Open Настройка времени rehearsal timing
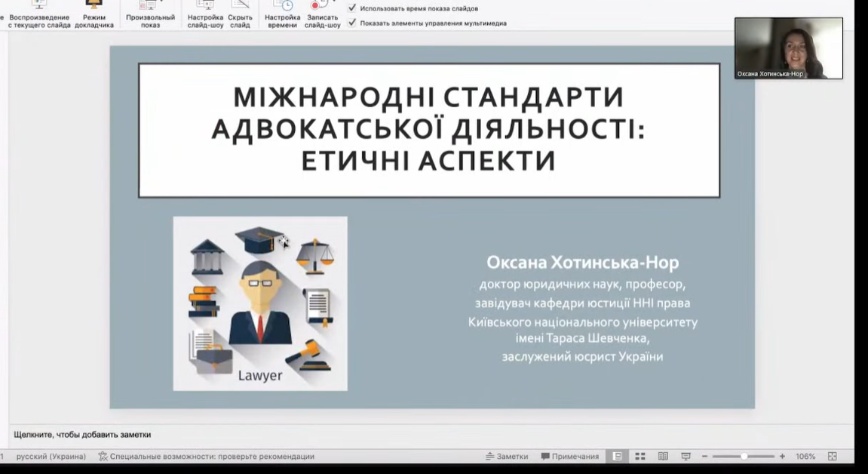The width and height of the screenshot is (868, 474). (x=282, y=15)
